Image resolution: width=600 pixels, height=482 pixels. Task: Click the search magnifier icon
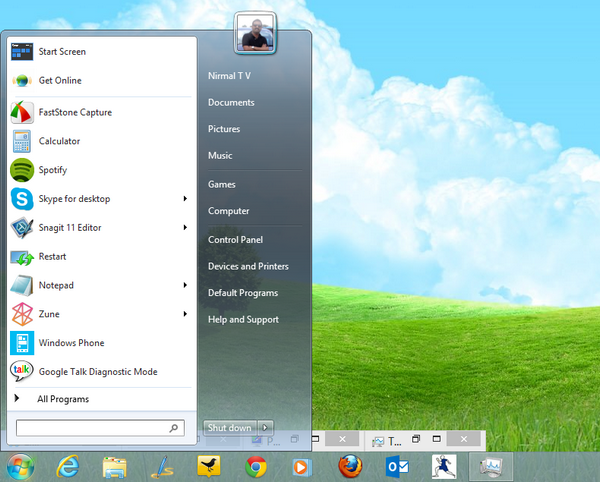(x=173, y=428)
